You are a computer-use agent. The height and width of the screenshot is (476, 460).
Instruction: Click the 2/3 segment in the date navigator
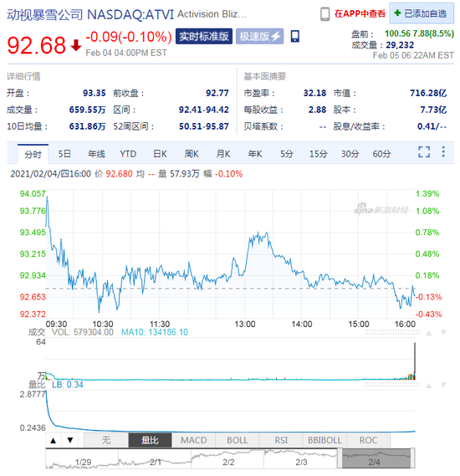[x=301, y=459]
